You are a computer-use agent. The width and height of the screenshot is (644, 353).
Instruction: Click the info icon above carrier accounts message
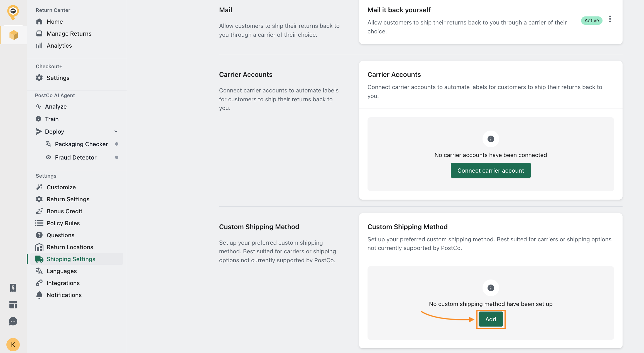coord(491,139)
